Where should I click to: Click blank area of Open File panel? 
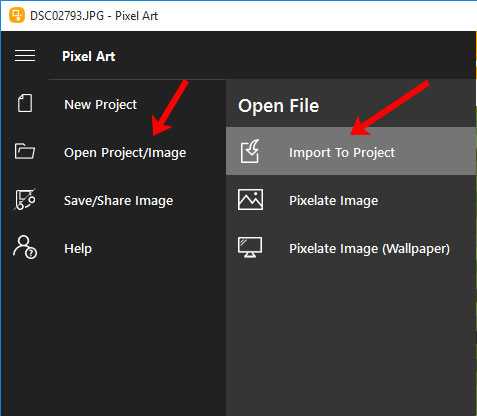(x=350, y=333)
